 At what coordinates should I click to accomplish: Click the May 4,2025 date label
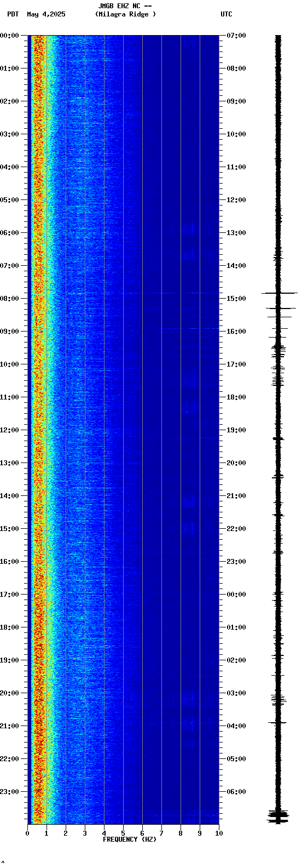tap(46, 14)
